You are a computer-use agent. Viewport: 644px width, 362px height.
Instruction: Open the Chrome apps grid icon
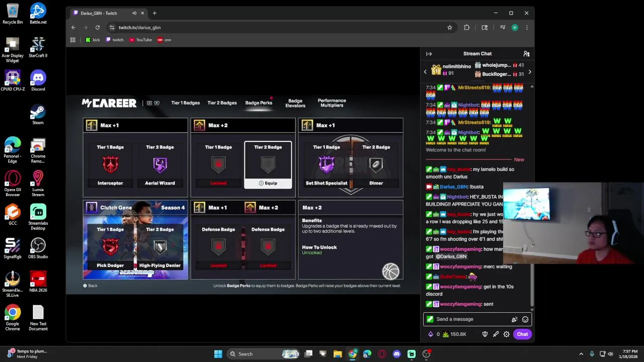[73, 40]
